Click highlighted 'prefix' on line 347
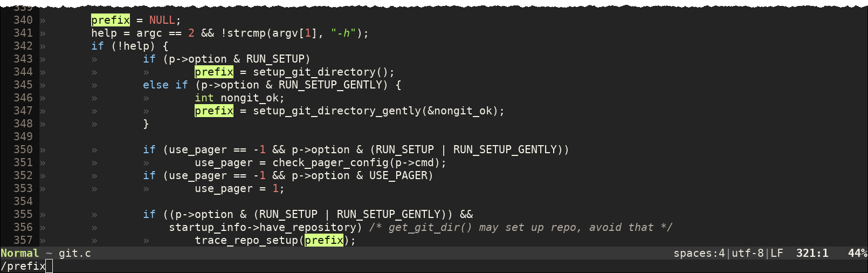 [214, 111]
